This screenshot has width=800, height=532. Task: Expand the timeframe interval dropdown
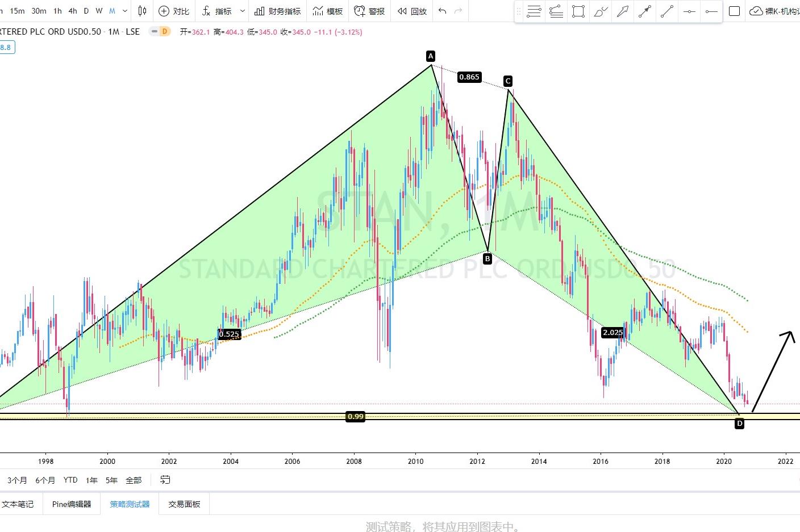pos(125,11)
